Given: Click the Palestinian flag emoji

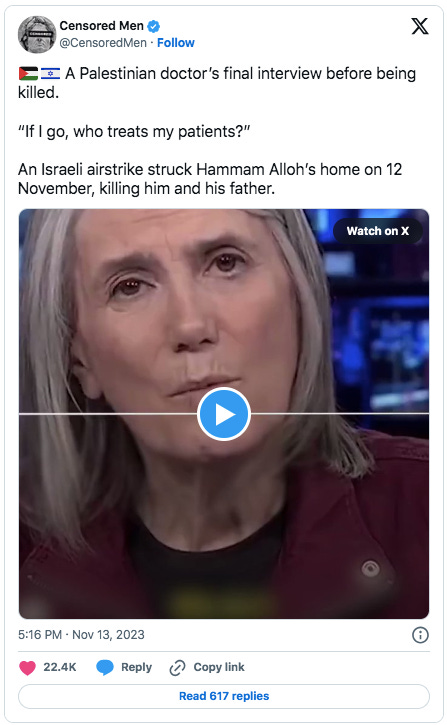Looking at the screenshot, I should (x=28, y=74).
